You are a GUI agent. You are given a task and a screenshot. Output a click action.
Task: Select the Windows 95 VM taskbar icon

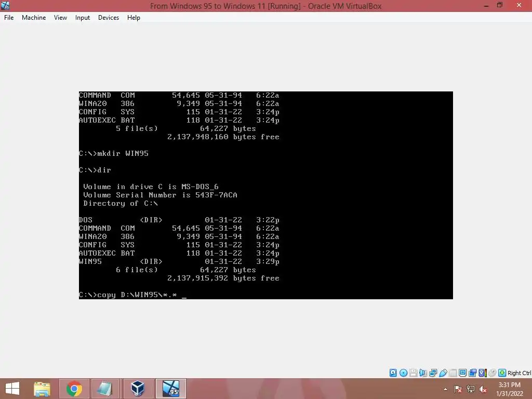tap(170, 389)
